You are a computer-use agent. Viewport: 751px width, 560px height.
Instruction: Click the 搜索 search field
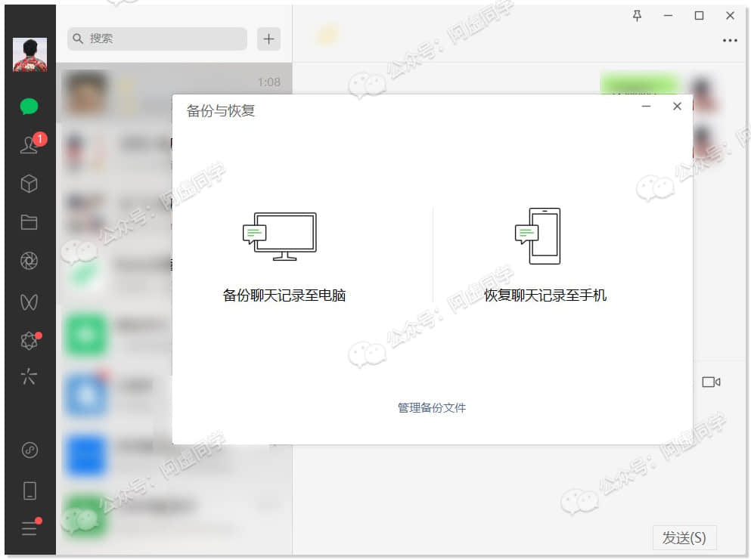(157, 39)
